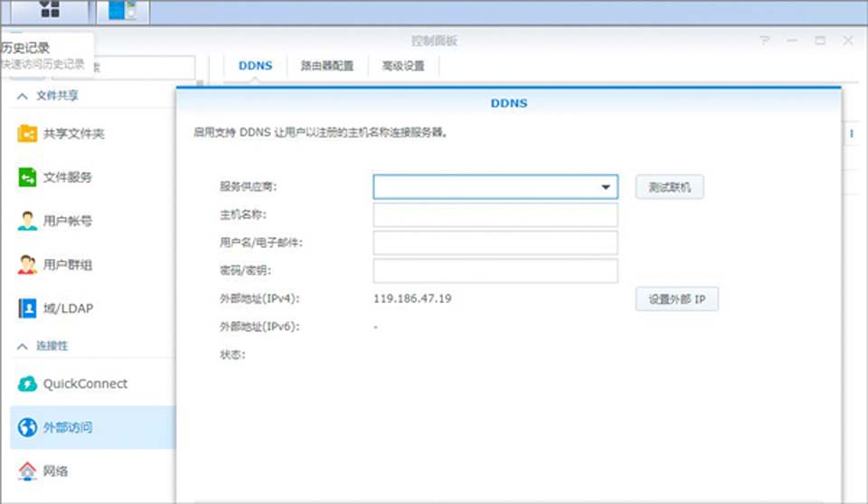Open the Network (网络) house icon
Image resolution: width=868 pixels, height=504 pixels.
27,471
